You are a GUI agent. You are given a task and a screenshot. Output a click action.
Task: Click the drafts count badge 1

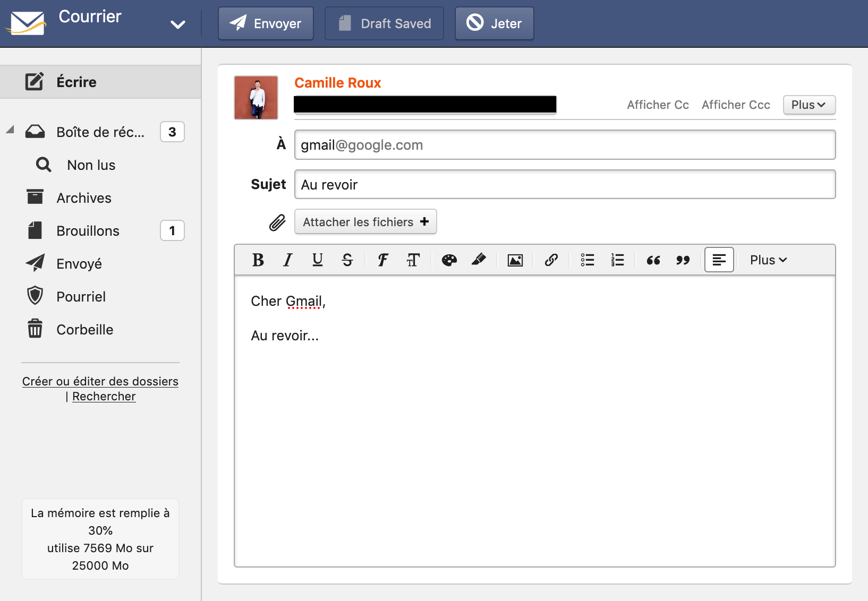click(172, 230)
